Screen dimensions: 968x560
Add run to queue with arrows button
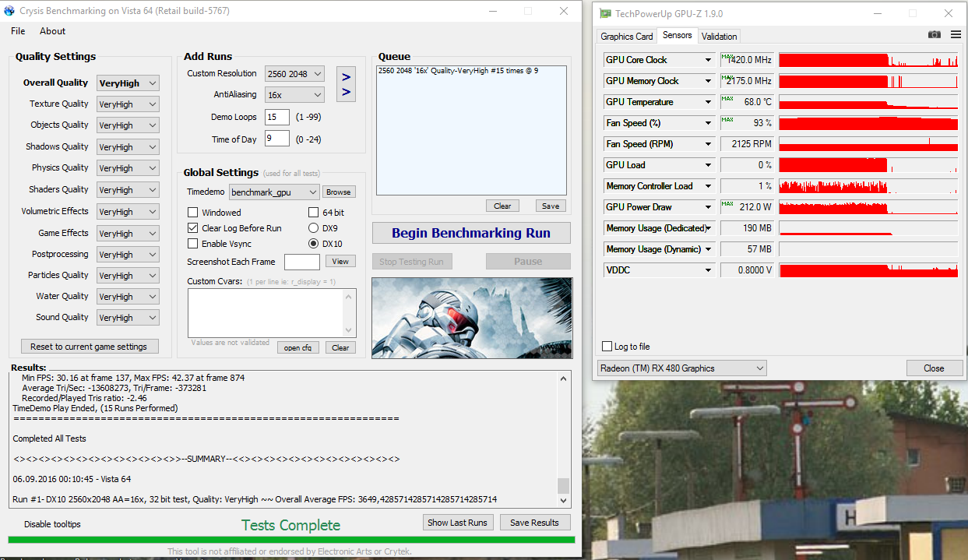[x=347, y=84]
